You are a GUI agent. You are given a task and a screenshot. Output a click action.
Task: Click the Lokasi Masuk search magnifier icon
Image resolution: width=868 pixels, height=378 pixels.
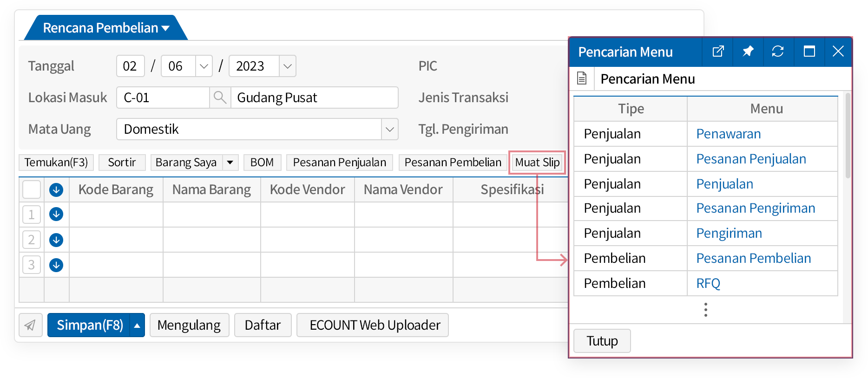[x=220, y=98]
